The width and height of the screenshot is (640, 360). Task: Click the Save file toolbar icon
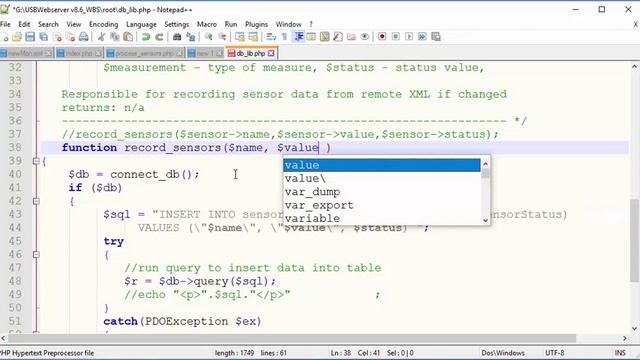point(30,37)
